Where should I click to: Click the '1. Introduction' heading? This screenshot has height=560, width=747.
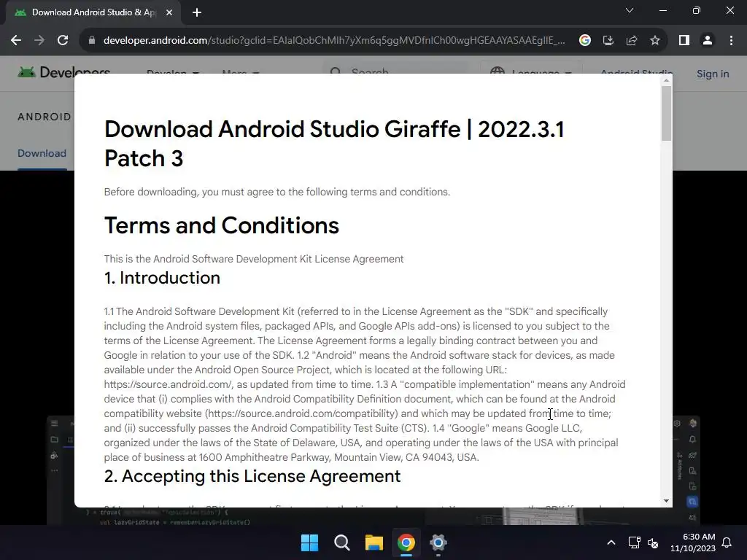pos(162,278)
